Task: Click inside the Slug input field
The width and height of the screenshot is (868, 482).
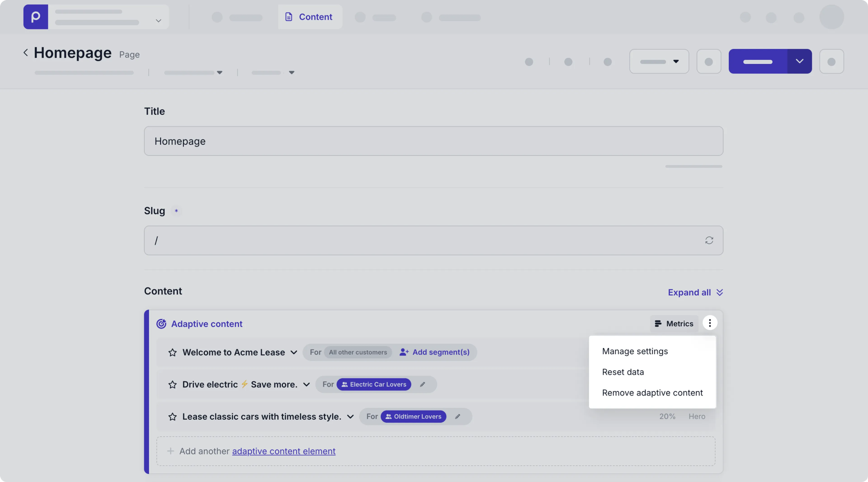Action: coord(404,240)
